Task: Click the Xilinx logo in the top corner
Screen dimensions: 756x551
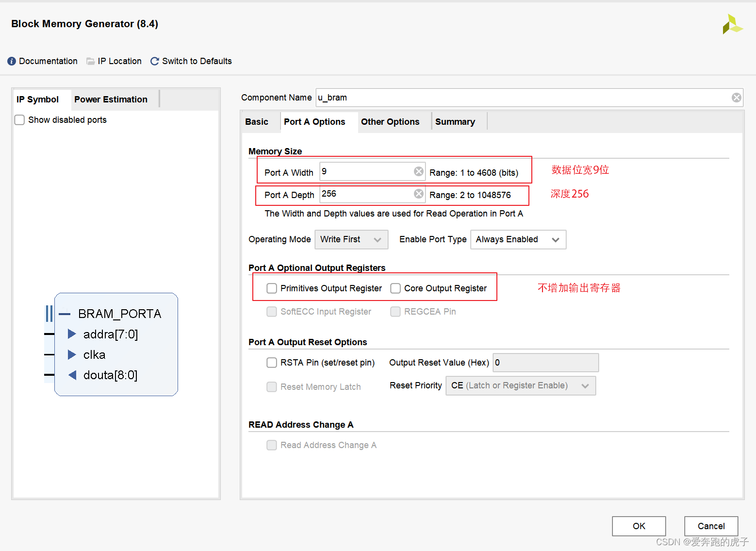Action: point(733,23)
